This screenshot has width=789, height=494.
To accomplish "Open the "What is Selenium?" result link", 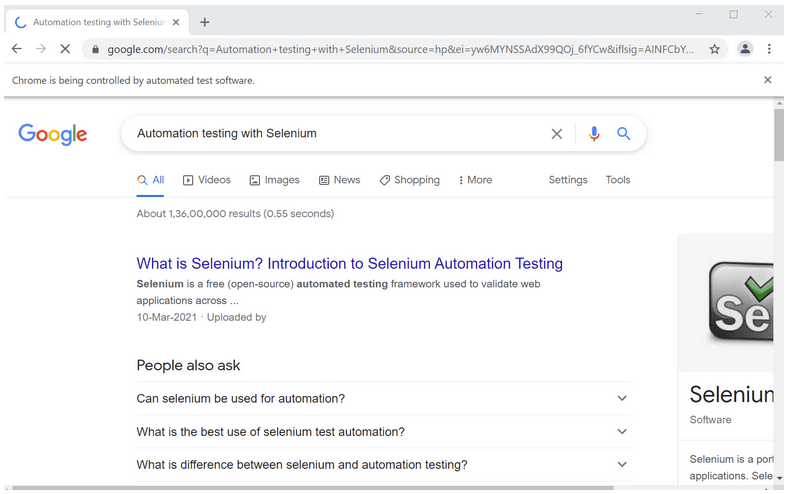I will [349, 264].
